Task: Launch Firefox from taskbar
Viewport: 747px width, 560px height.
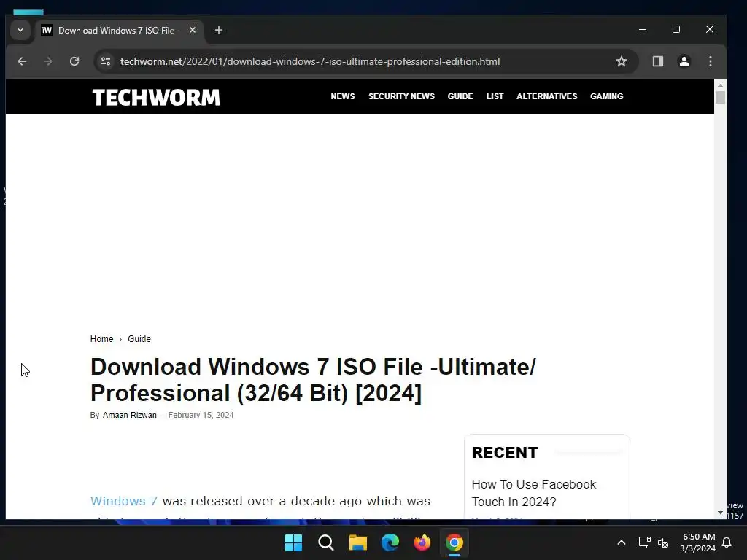Action: click(x=422, y=542)
